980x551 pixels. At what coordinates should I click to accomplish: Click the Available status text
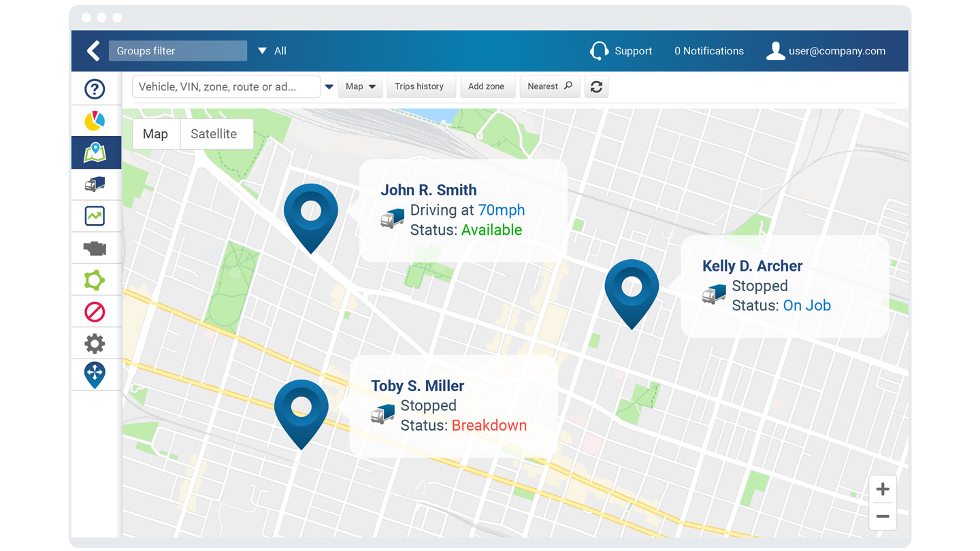pos(492,230)
